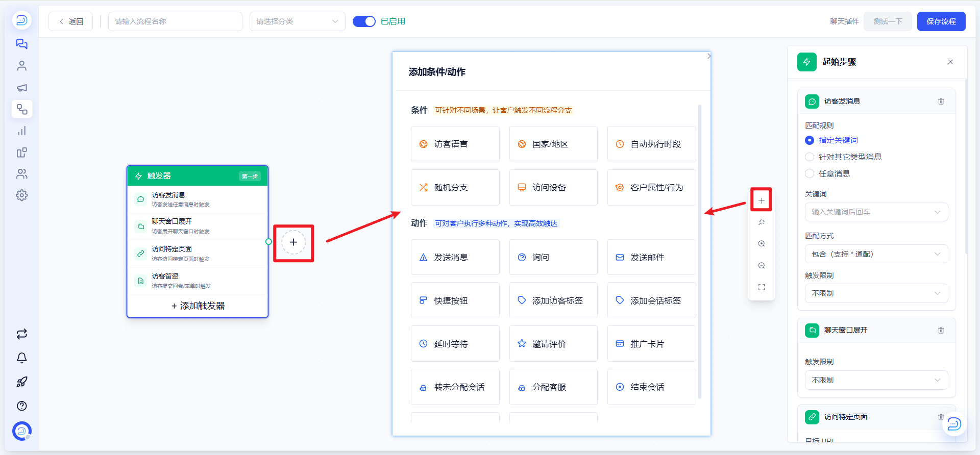This screenshot has width=980, height=455.
Task: Click the plus icon in canvas toolbar
Action: (x=762, y=200)
